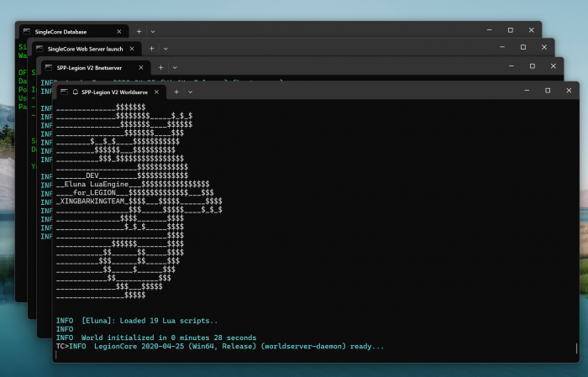Click the terminal icon on the Web Server launch tab
The height and width of the screenshot is (377, 588).
39,49
